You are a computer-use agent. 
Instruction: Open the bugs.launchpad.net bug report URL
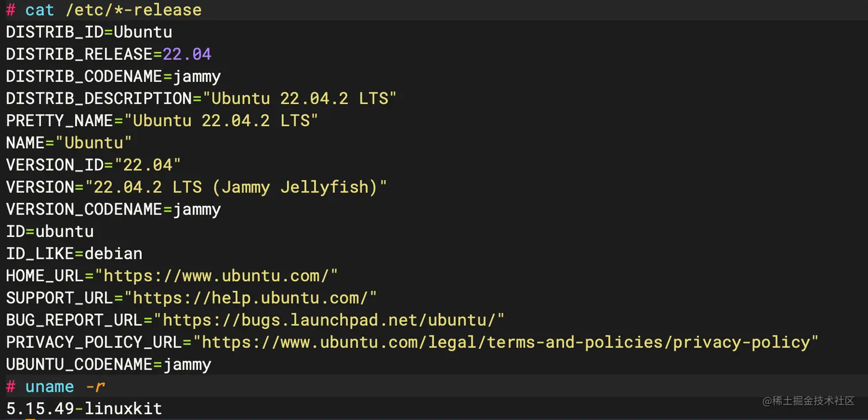pyautogui.click(x=333, y=320)
